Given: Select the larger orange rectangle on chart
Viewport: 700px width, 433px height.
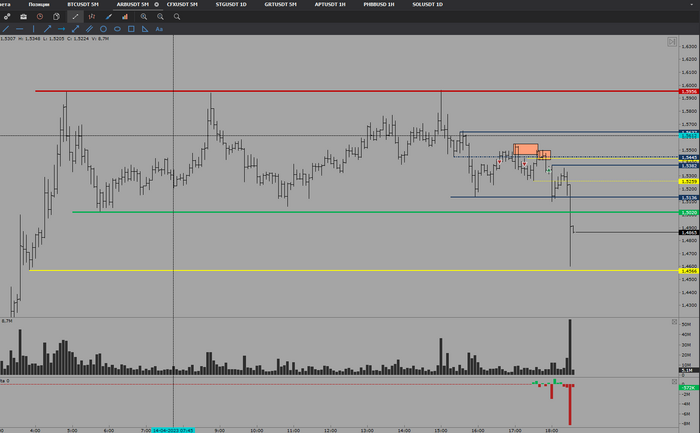Looking at the screenshot, I should tap(525, 149).
